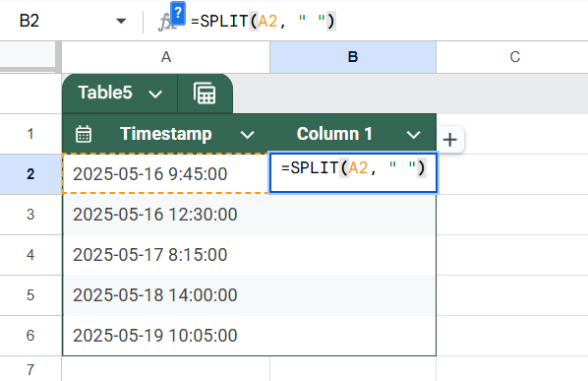Open the Name box dropdown arrow
Screen dimensions: 588x381
[x=121, y=21]
